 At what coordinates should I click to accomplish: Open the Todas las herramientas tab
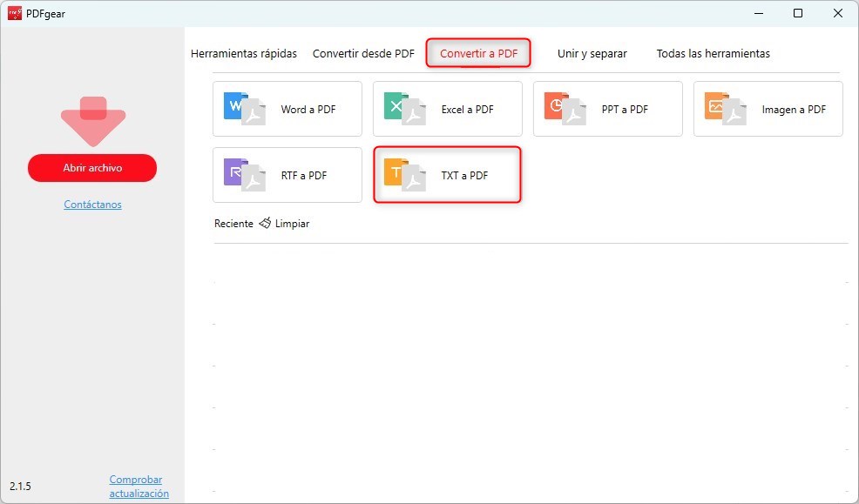[714, 53]
